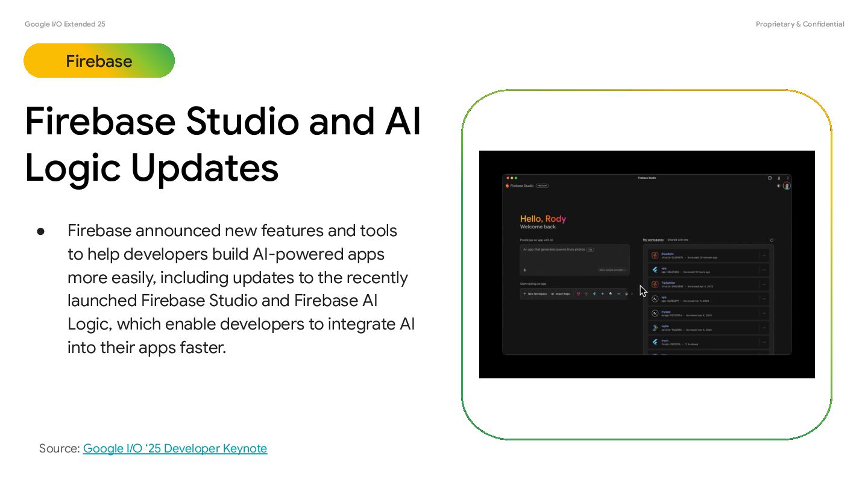Image resolution: width=868 pixels, height=488 pixels.
Task: Open the vertical three-dot menu in title bar
Action: (x=788, y=178)
